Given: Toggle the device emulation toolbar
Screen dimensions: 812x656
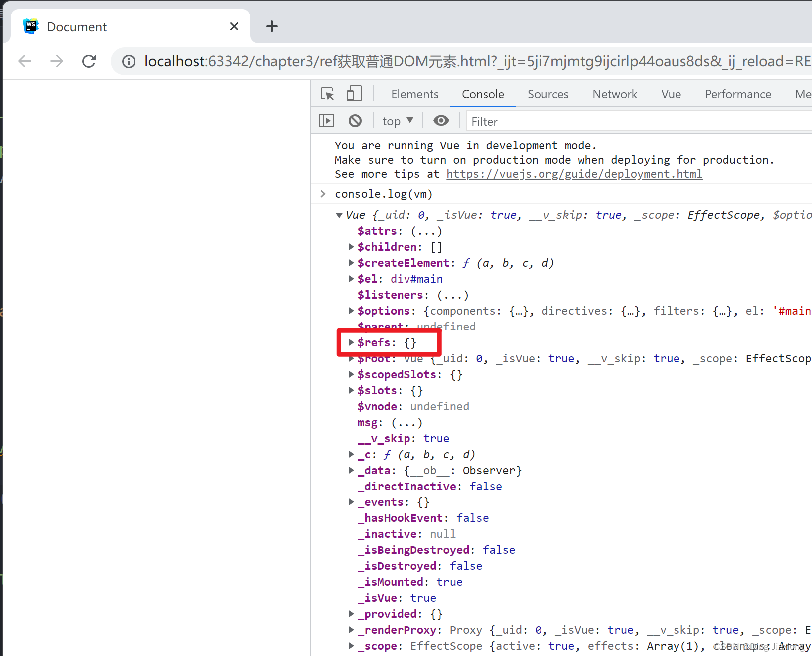Looking at the screenshot, I should click(354, 94).
